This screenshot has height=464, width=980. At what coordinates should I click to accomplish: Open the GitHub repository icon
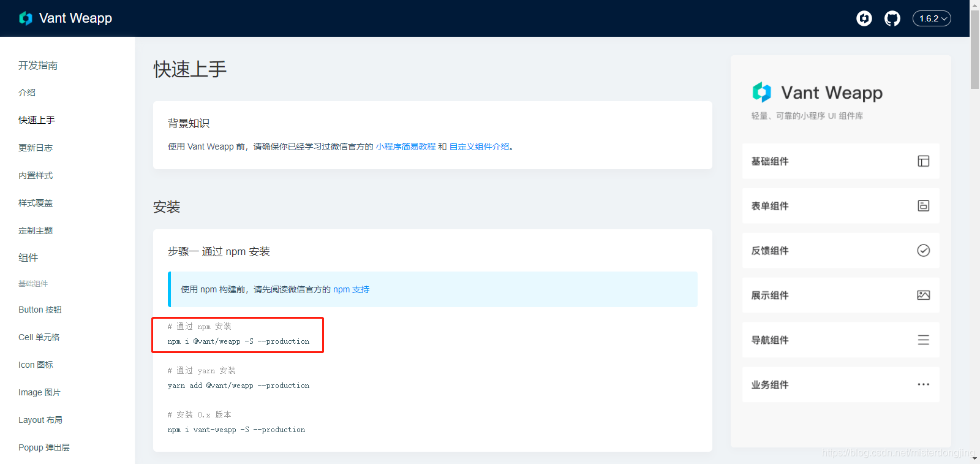coord(892,18)
